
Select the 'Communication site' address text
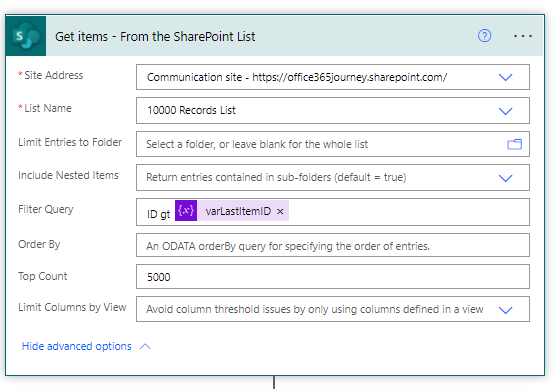(297, 77)
